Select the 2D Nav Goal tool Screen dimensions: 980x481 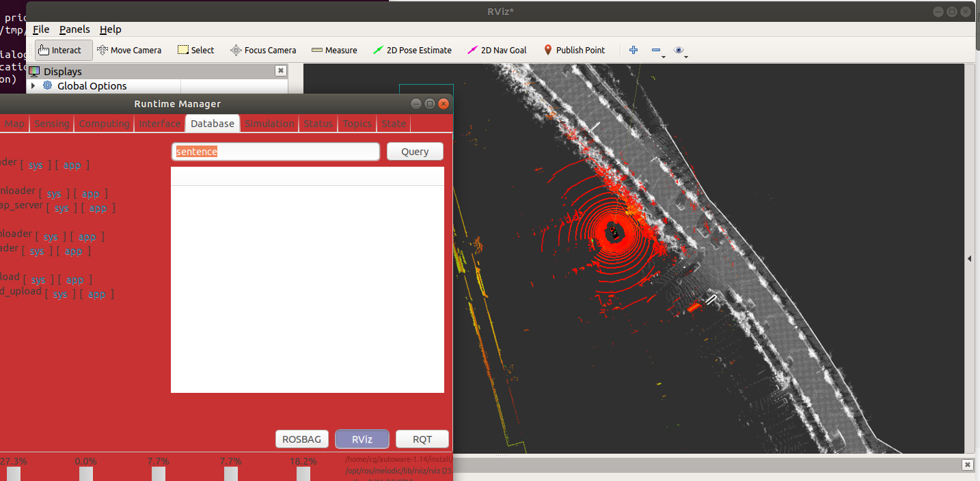tap(497, 50)
